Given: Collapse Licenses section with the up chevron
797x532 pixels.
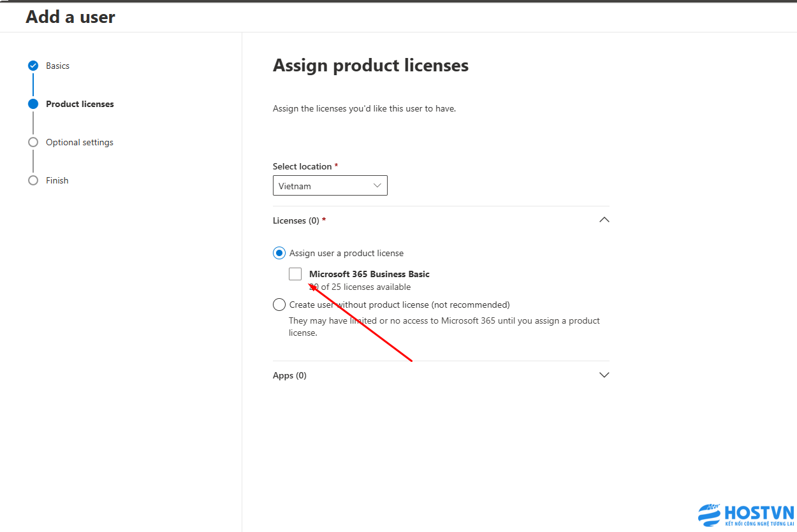Looking at the screenshot, I should pos(604,220).
